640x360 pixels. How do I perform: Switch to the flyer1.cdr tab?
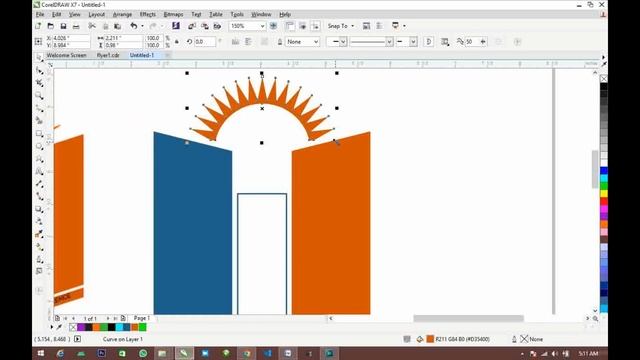pyautogui.click(x=108, y=55)
